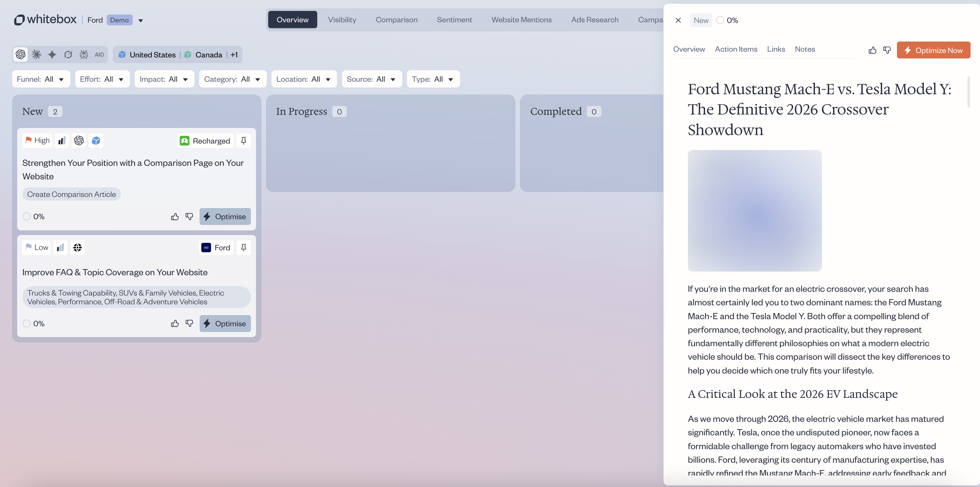Click the Low priority flag tag

click(x=36, y=247)
